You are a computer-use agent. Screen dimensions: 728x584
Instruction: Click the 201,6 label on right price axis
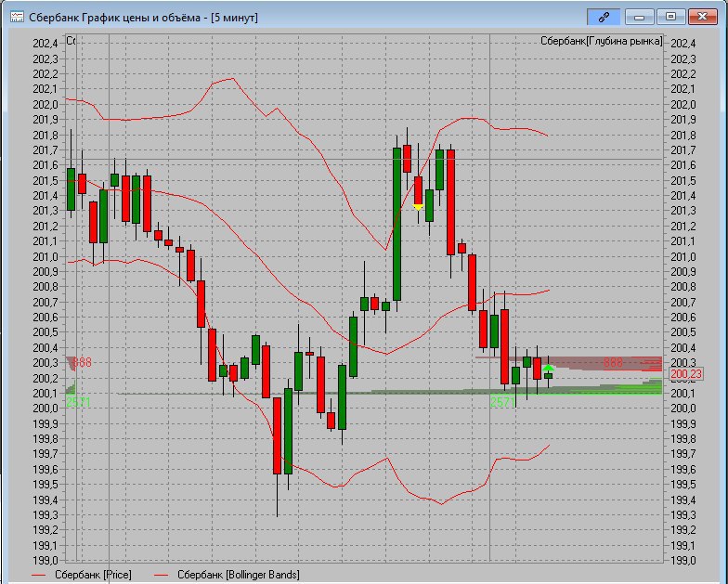pos(683,165)
